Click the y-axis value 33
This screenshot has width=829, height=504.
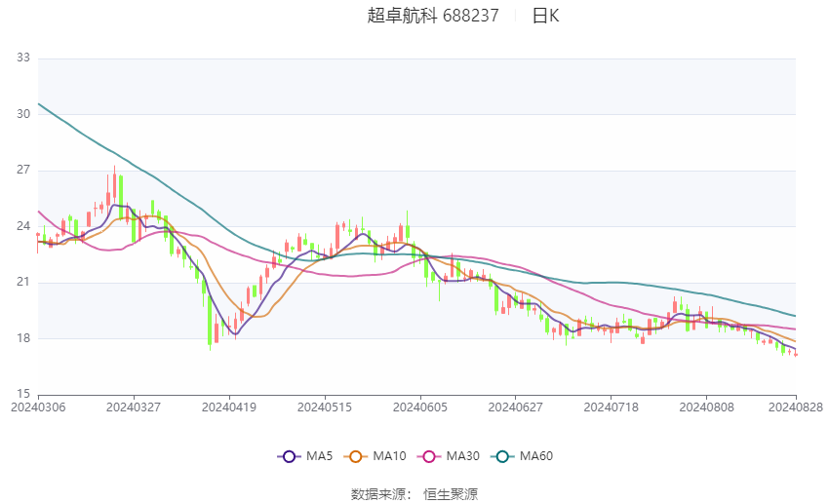pyautogui.click(x=23, y=58)
